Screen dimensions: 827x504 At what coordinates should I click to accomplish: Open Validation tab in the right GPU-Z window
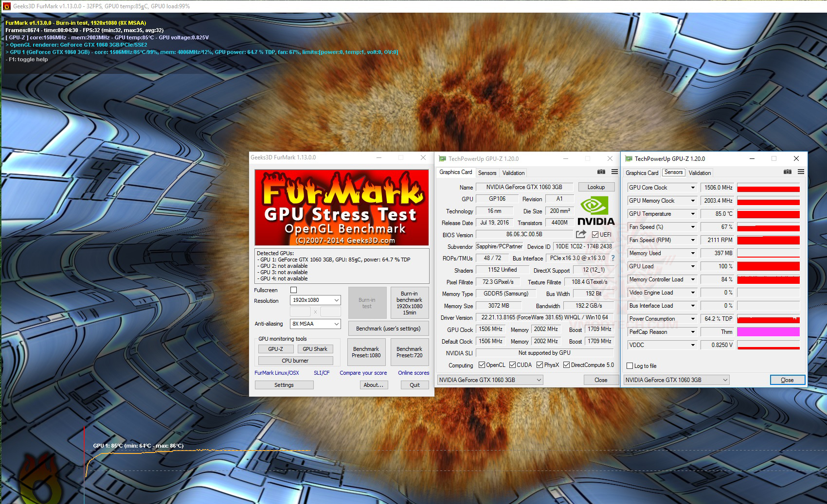[x=700, y=173]
